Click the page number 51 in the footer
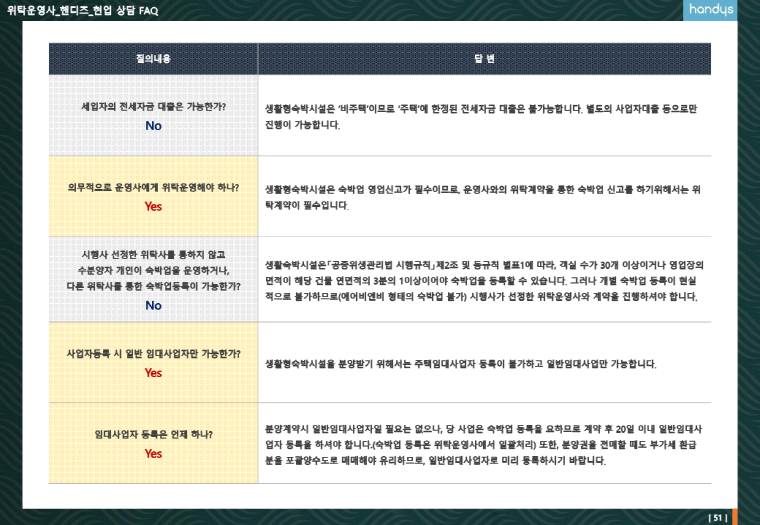Viewport: 760px width, 525px height. [x=717, y=517]
